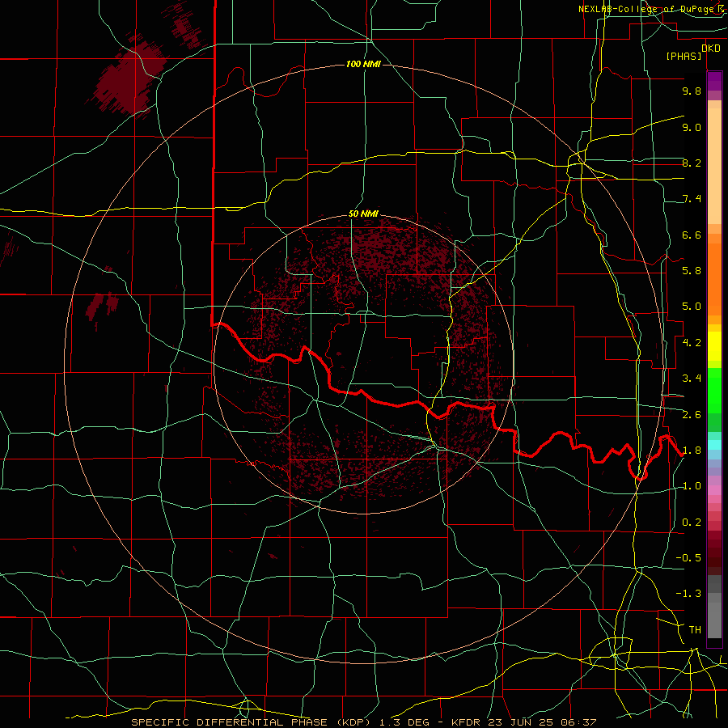
Task: Click the cyan segment of color bar
Action: tap(714, 445)
